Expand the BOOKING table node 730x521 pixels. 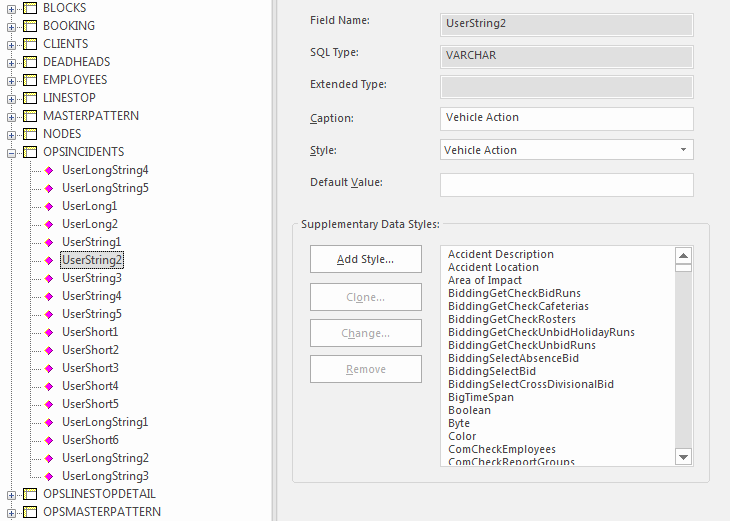(x=11, y=27)
